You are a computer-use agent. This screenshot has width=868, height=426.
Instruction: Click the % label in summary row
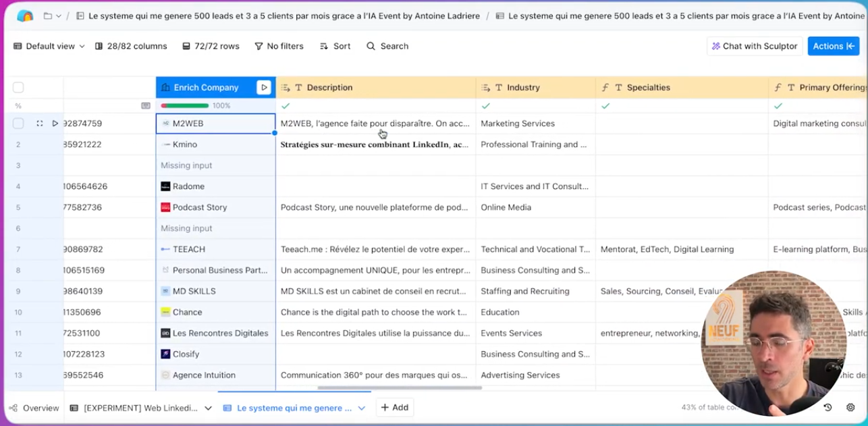18,106
